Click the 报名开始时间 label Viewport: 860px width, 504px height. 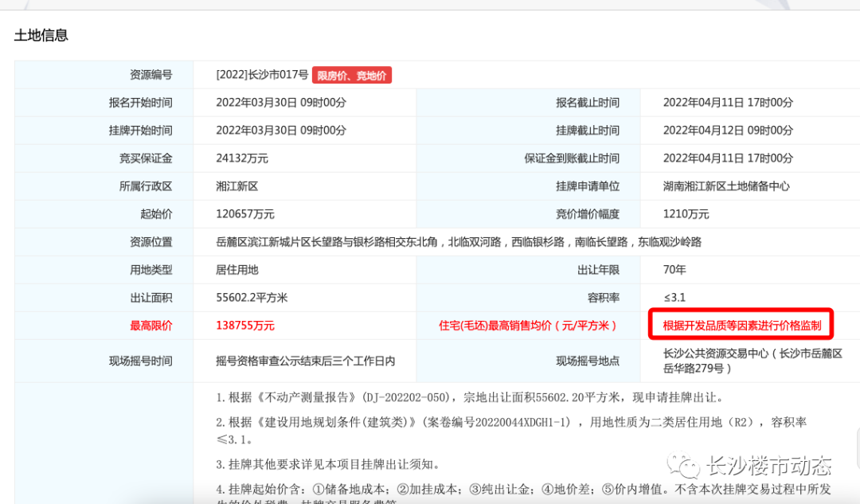pyautogui.click(x=140, y=103)
